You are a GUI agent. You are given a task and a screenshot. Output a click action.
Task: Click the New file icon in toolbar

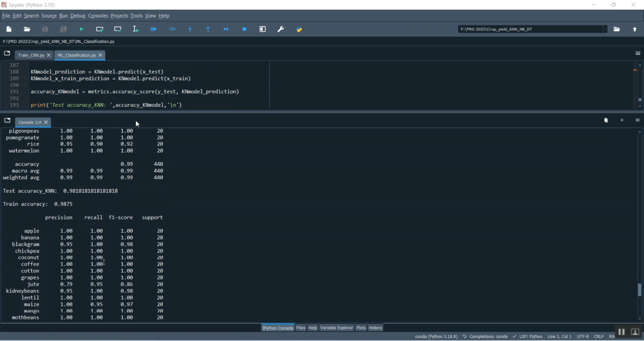(9, 29)
